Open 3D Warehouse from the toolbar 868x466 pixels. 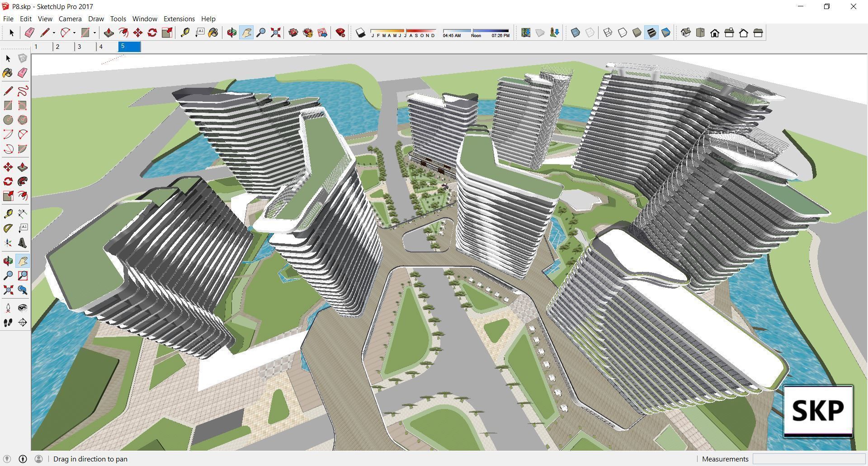pos(293,33)
